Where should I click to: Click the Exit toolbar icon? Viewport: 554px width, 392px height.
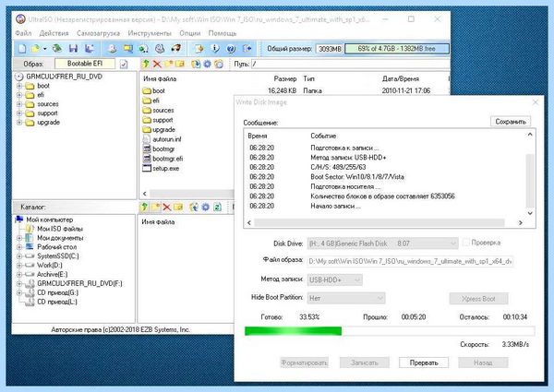[247, 48]
